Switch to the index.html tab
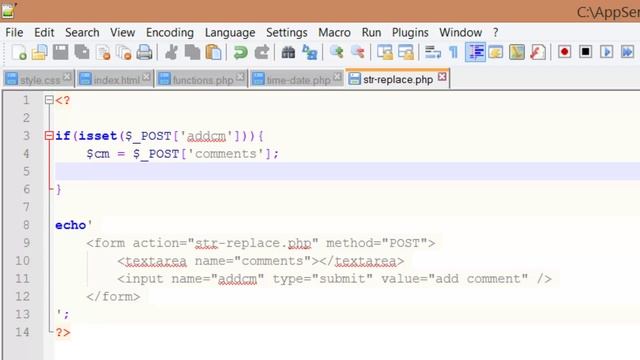The height and width of the screenshot is (360, 640). pyautogui.click(x=116, y=80)
